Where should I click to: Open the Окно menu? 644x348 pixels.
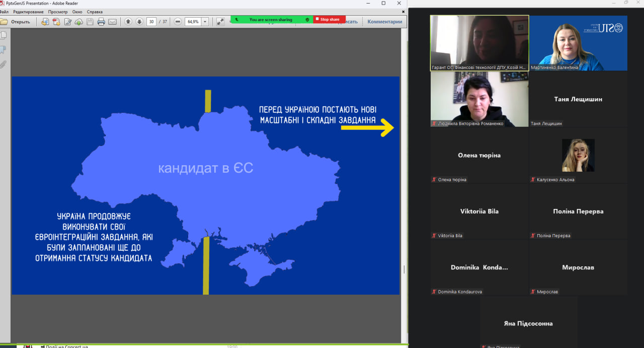point(77,12)
